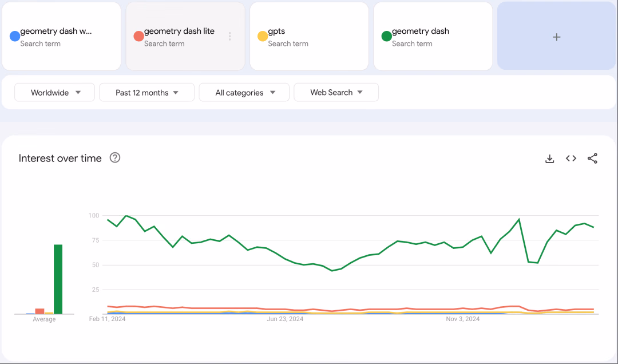The image size is (618, 364).
Task: Click the Feb 11, 2024 axis label
Action: (x=107, y=319)
